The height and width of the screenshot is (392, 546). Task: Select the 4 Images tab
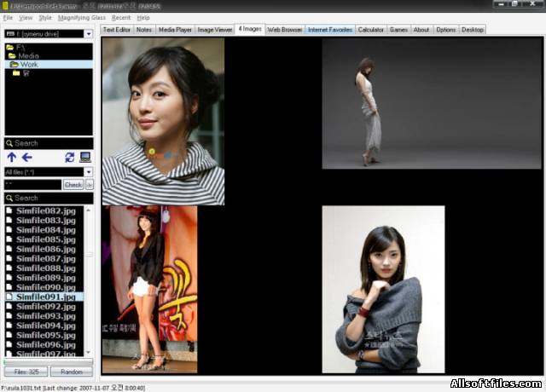250,29
